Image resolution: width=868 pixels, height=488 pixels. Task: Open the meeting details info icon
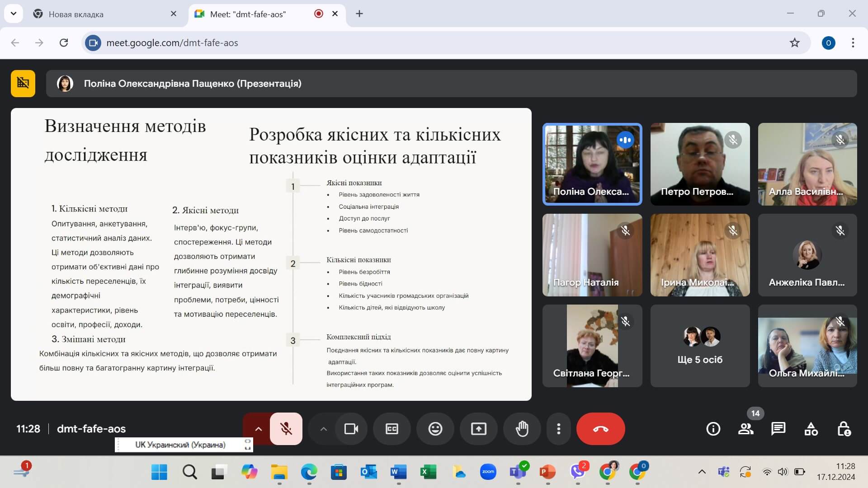(x=713, y=429)
